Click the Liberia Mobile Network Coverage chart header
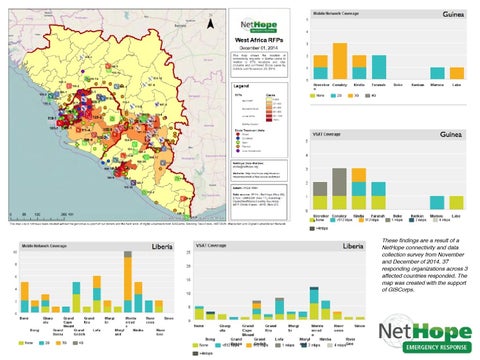Image resolution: width=480 pixels, height=360 pixels. (x=97, y=246)
